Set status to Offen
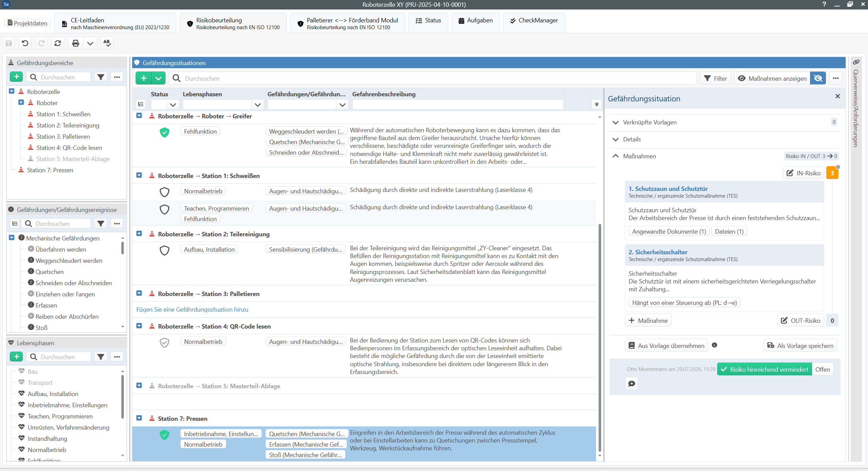Viewport: 868px width, 471px height. (823, 369)
